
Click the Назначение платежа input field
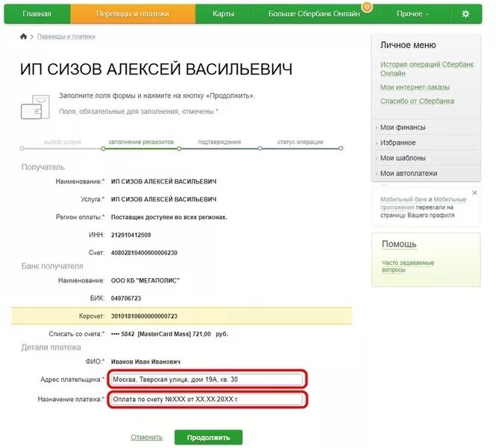[207, 400]
